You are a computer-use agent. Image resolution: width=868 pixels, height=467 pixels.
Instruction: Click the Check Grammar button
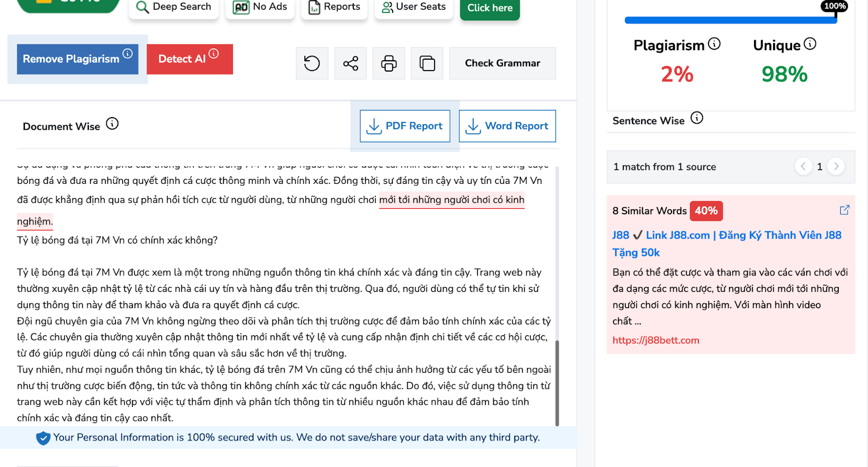point(502,63)
